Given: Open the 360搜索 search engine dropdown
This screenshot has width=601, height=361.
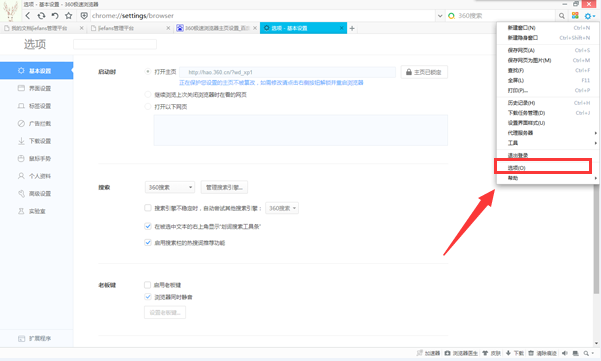Looking at the screenshot, I should coord(170,187).
